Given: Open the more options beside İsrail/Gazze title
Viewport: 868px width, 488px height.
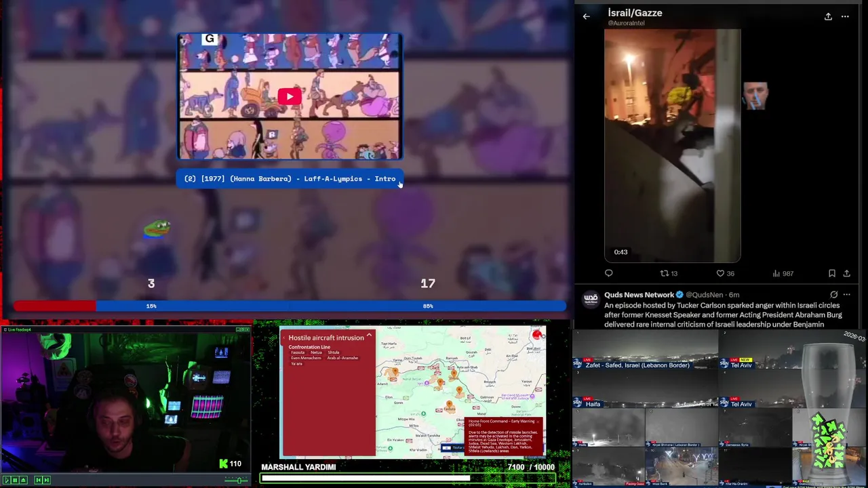Looking at the screenshot, I should [845, 16].
